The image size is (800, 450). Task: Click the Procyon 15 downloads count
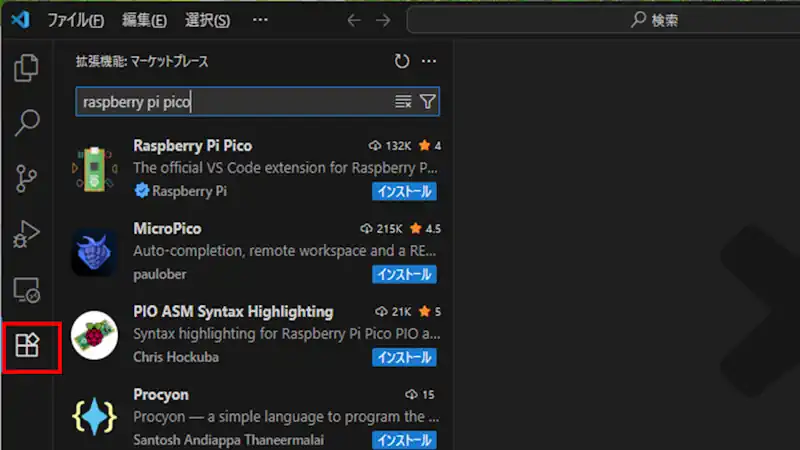(420, 394)
